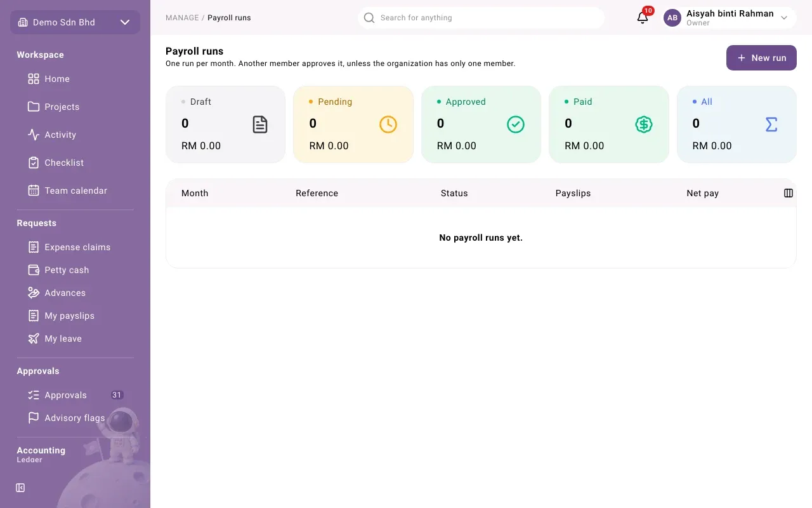Open notifications bell with 10 badge

[643, 18]
